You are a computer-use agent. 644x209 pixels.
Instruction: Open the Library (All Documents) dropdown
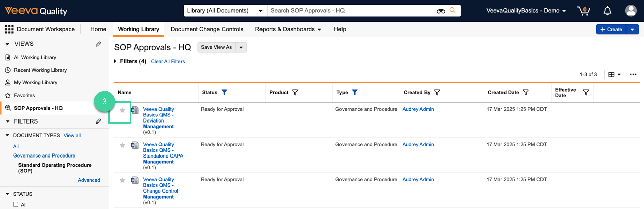(225, 11)
